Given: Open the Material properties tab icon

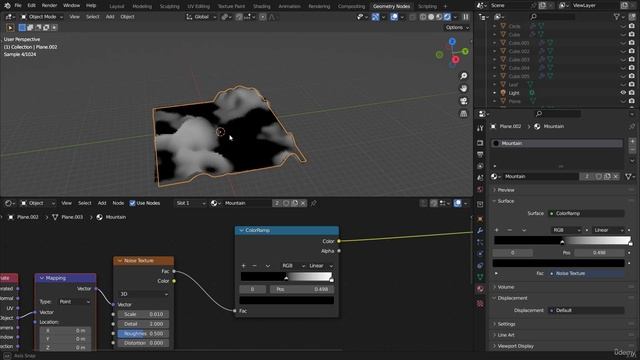Looking at the screenshot, I should [480, 289].
